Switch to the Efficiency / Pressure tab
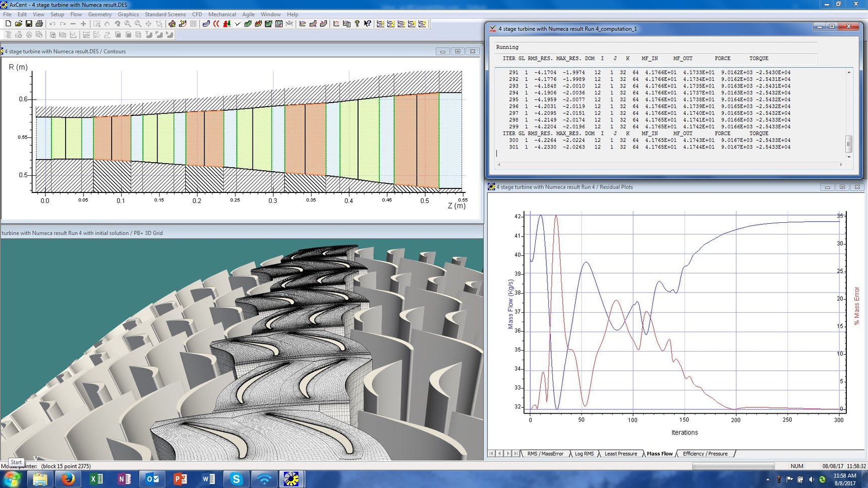868x488 pixels. [705, 454]
